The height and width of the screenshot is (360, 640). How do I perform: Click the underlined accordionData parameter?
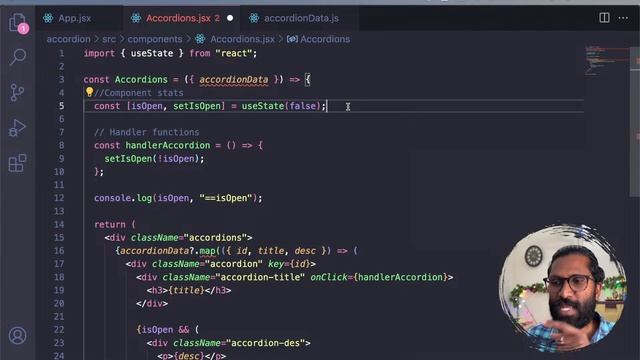tap(234, 80)
